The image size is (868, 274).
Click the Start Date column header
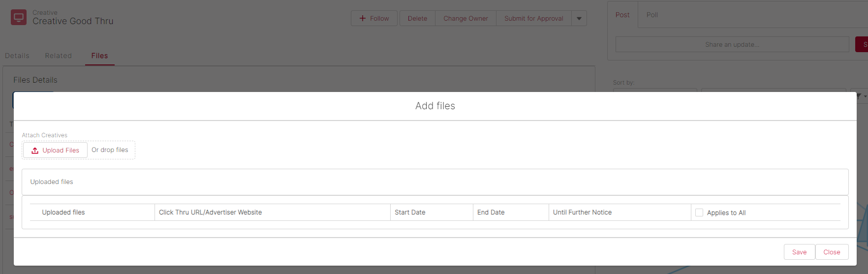click(410, 213)
